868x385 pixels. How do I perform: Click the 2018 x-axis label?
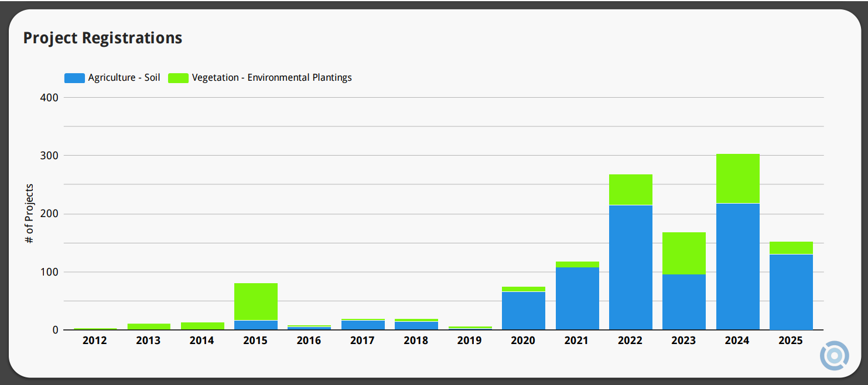click(416, 341)
